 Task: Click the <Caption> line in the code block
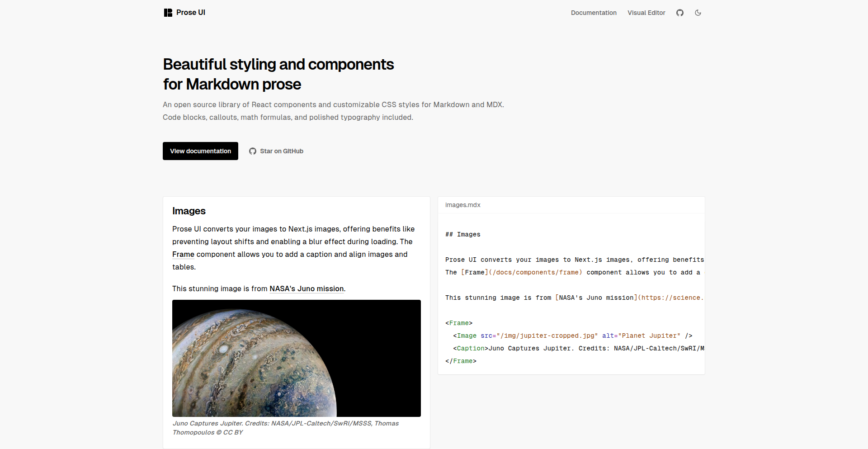[579, 348]
